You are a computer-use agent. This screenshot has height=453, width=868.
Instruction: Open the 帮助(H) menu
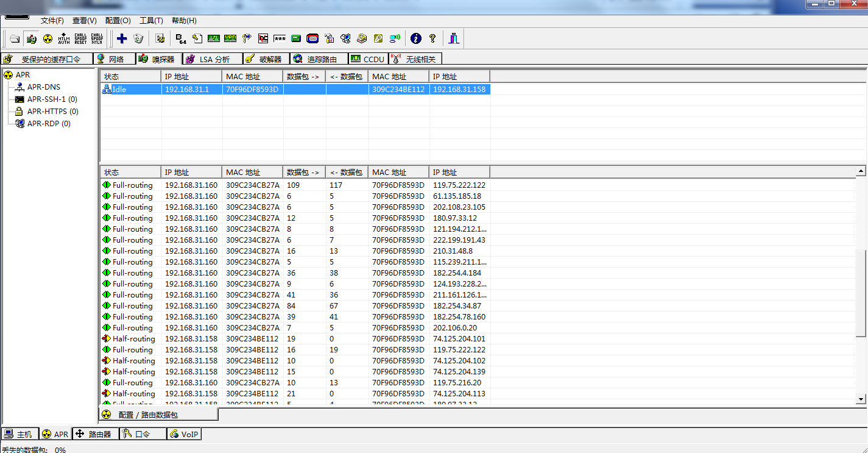coord(184,20)
